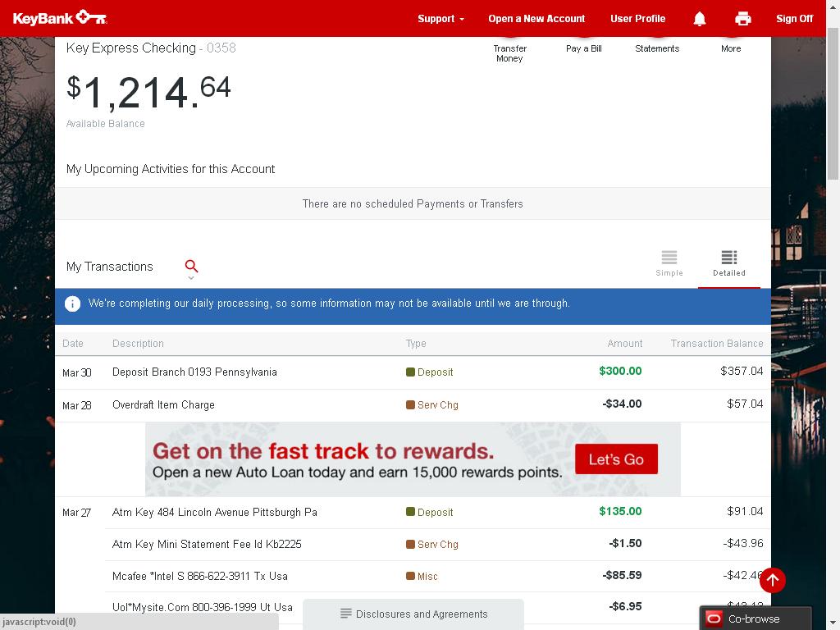Click the -$85.59 amount
Screen dimensions: 840x630
pyautogui.click(x=622, y=575)
